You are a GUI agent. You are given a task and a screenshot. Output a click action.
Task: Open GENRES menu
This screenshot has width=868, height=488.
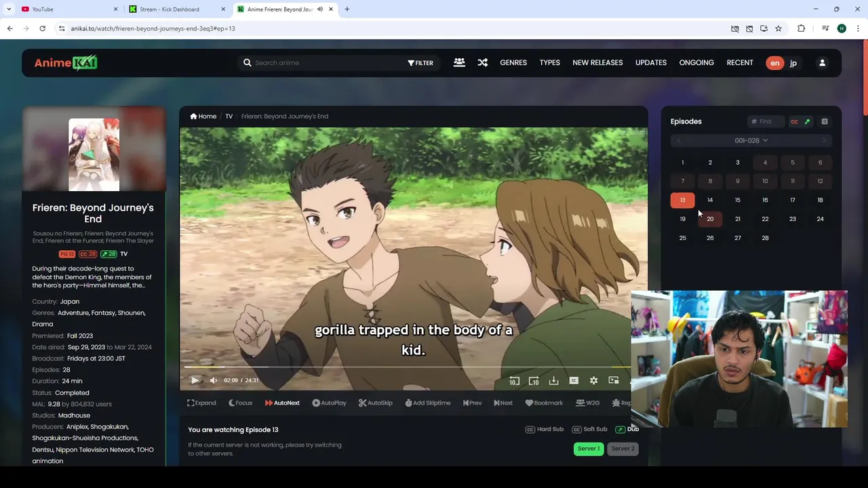point(513,62)
